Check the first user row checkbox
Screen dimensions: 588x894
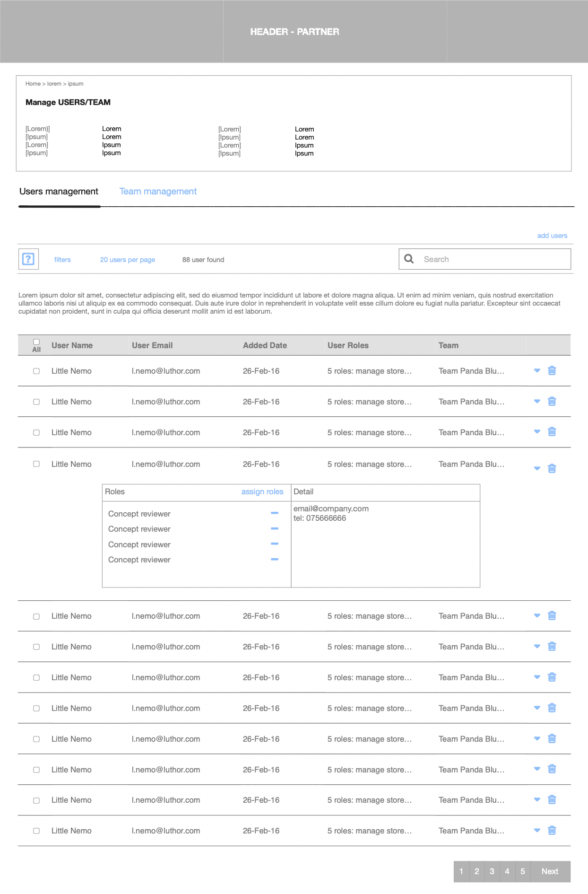(36, 371)
